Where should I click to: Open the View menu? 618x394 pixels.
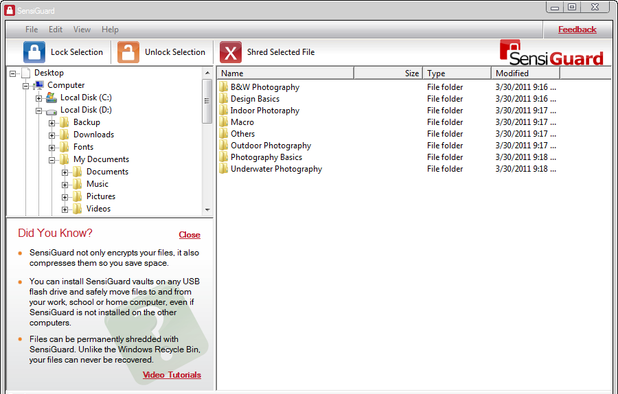coord(82,30)
